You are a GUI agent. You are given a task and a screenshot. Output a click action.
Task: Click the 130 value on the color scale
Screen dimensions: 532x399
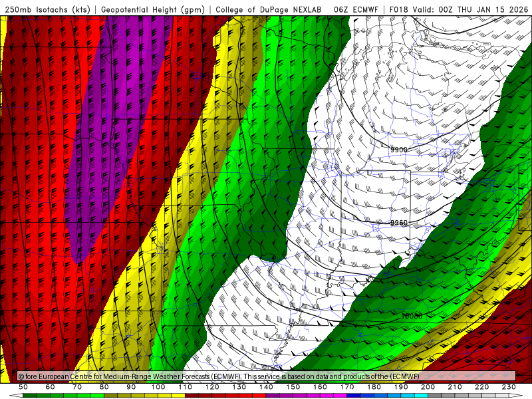pos(239,387)
